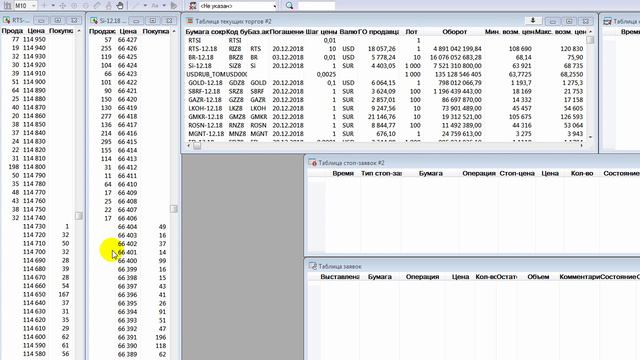Focus the search input field beside the magnifier

(x=316, y=6)
